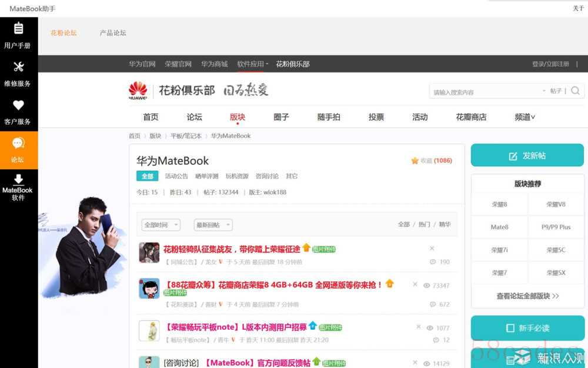Go to 首页 in main navigation
This screenshot has width=588, height=368.
[x=151, y=117]
